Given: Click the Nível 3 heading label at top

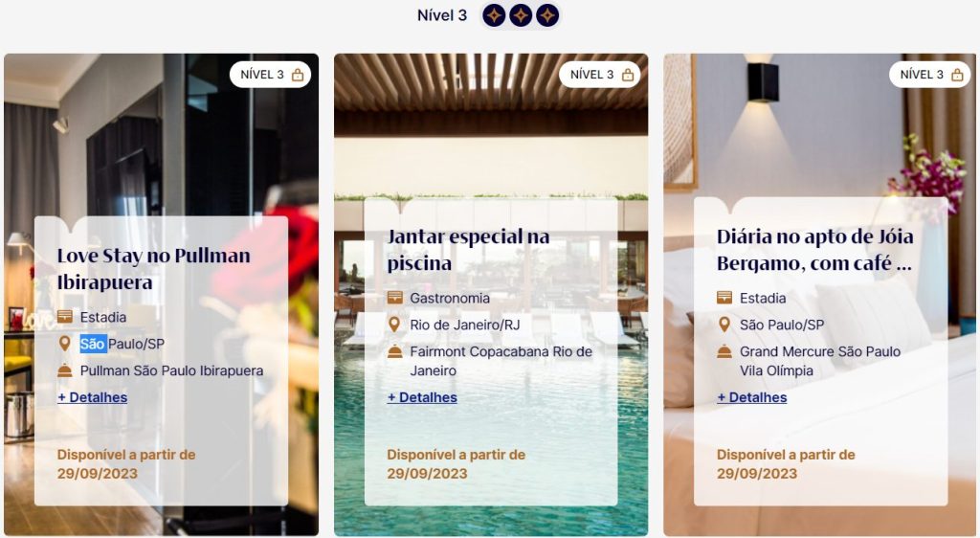Looking at the screenshot, I should [x=442, y=15].
